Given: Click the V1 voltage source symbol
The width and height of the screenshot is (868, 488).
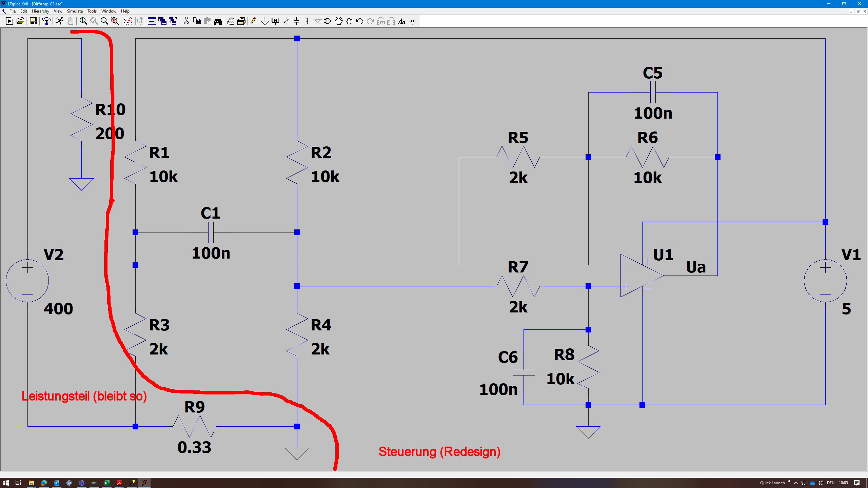Looking at the screenshot, I should click(825, 281).
